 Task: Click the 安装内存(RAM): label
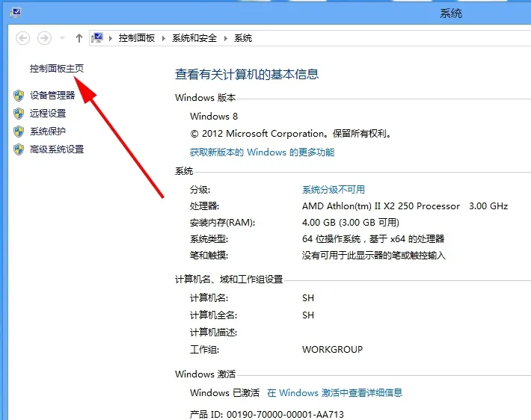point(222,223)
